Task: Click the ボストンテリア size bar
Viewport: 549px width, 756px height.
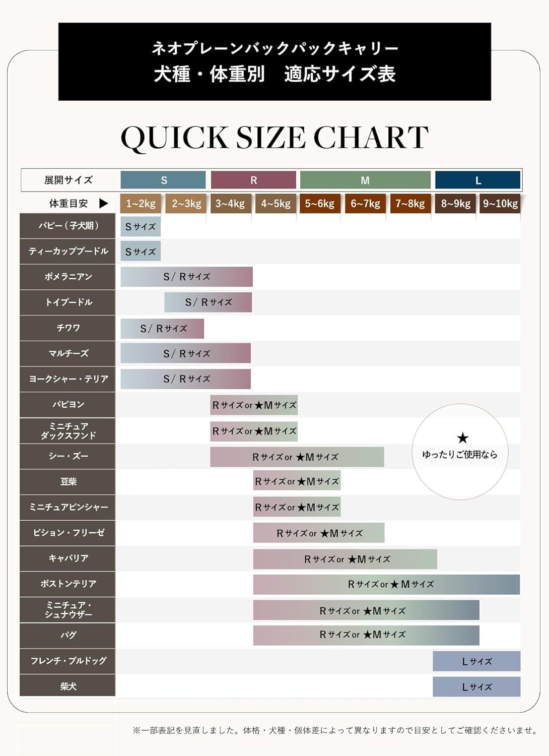Action: click(x=386, y=585)
